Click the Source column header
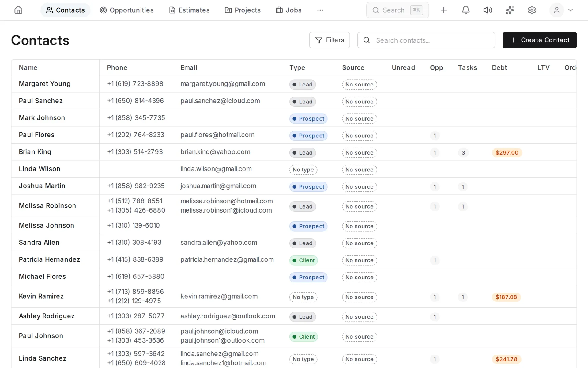 pyautogui.click(x=353, y=67)
